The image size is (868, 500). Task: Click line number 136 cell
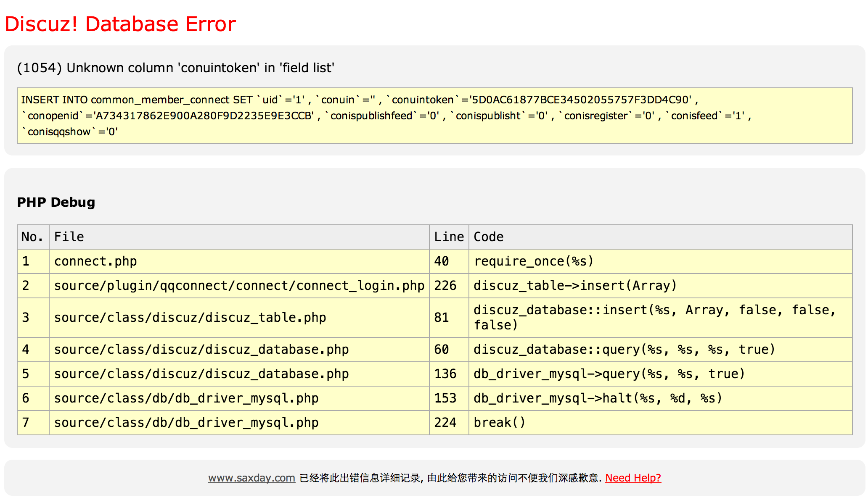point(445,374)
